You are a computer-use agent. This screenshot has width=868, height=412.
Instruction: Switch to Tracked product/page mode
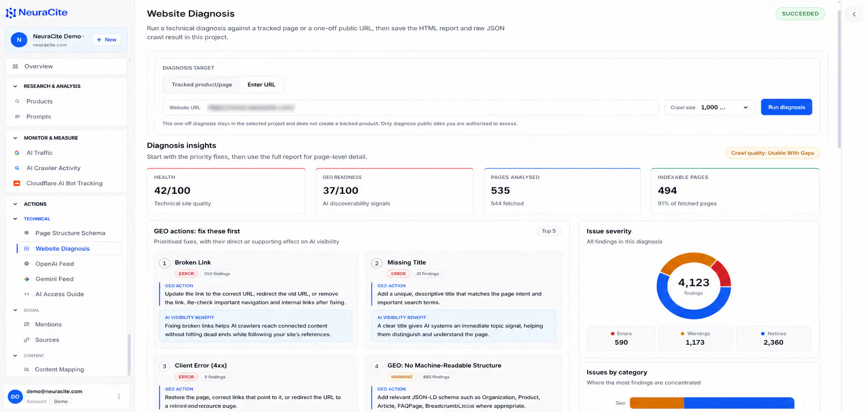[x=202, y=85]
